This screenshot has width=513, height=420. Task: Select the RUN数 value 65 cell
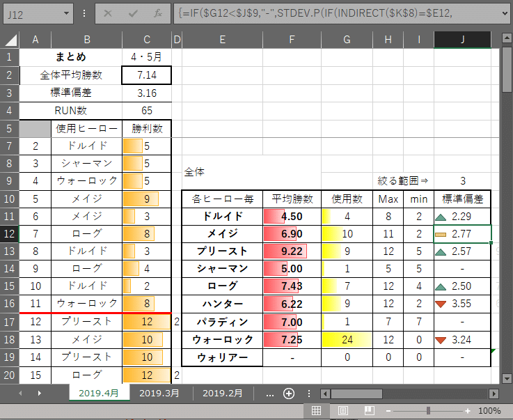[147, 111]
